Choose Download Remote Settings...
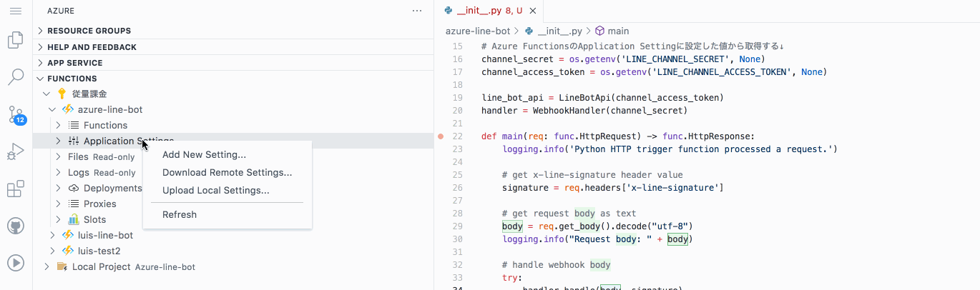The width and height of the screenshot is (980, 290). 227,172
